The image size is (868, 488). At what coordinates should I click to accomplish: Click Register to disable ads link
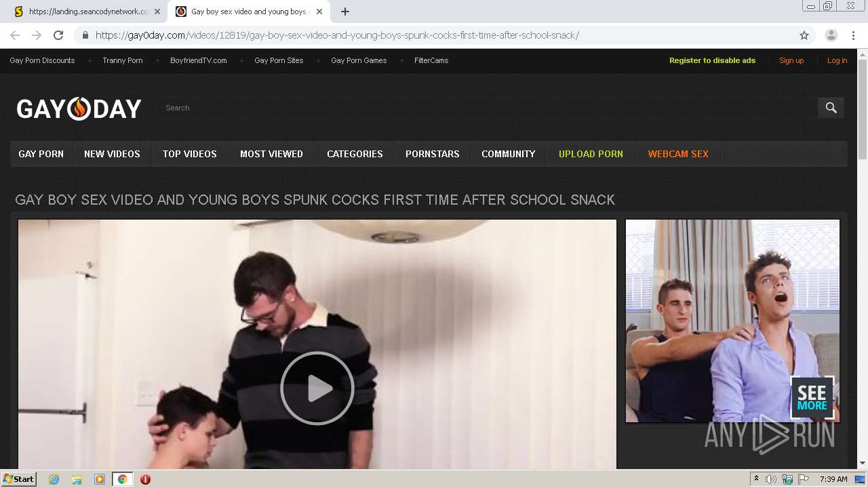(712, 60)
